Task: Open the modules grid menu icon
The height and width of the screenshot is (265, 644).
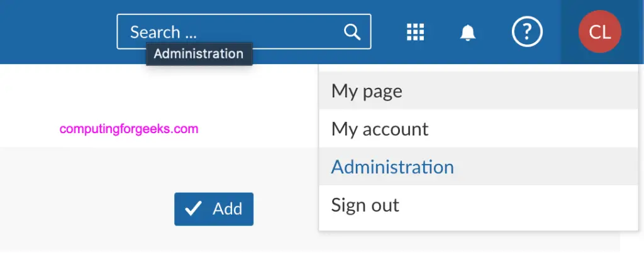Action: (x=415, y=31)
